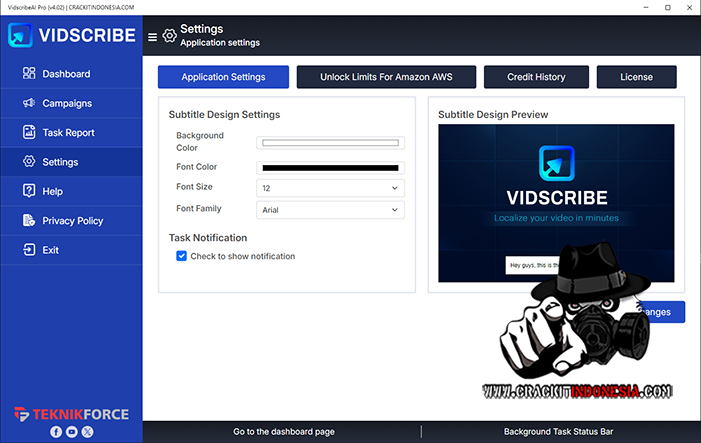Screen dimensions: 701x443
Task: Uncheck the show notification checkbox
Action: pos(182,256)
